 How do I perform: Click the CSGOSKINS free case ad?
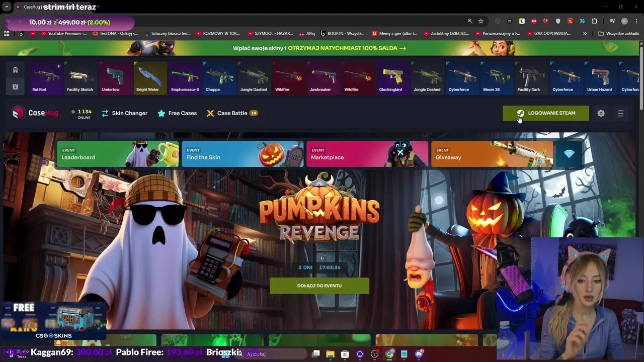pyautogui.click(x=53, y=321)
